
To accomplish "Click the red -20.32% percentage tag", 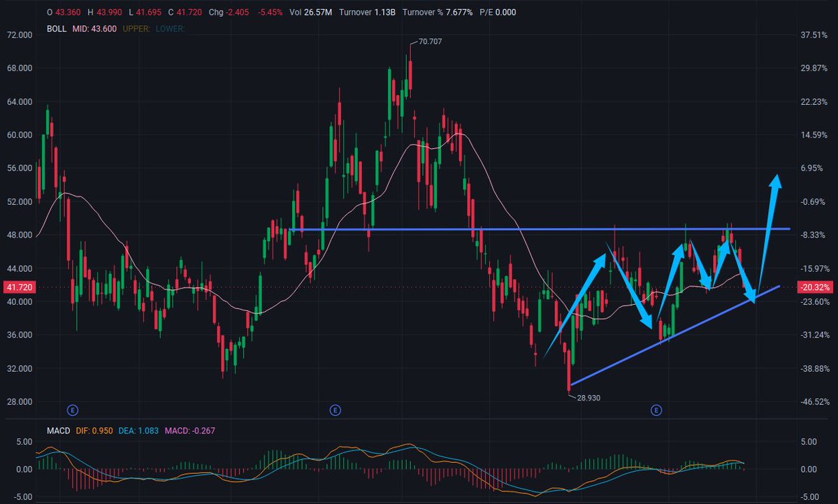I will [x=814, y=287].
